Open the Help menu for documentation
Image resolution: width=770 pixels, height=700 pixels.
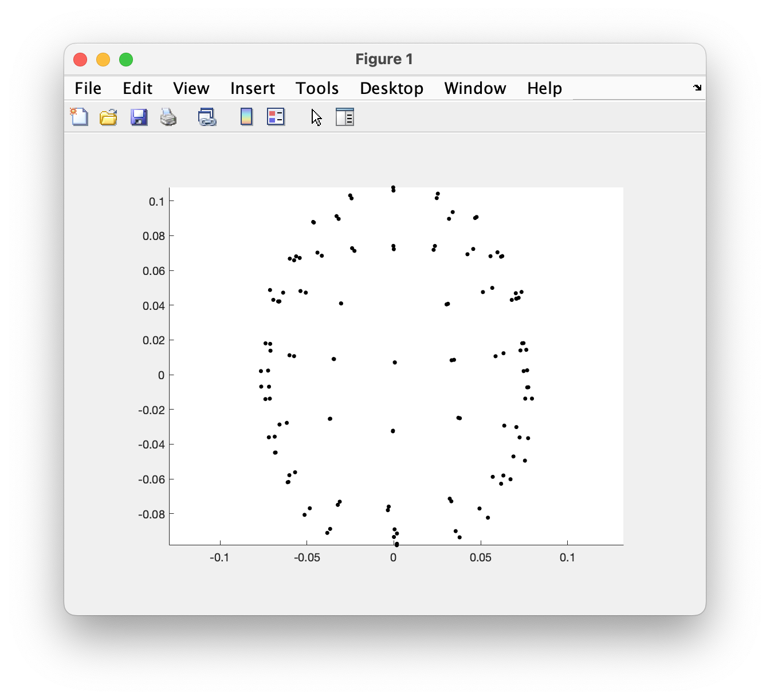tap(544, 88)
